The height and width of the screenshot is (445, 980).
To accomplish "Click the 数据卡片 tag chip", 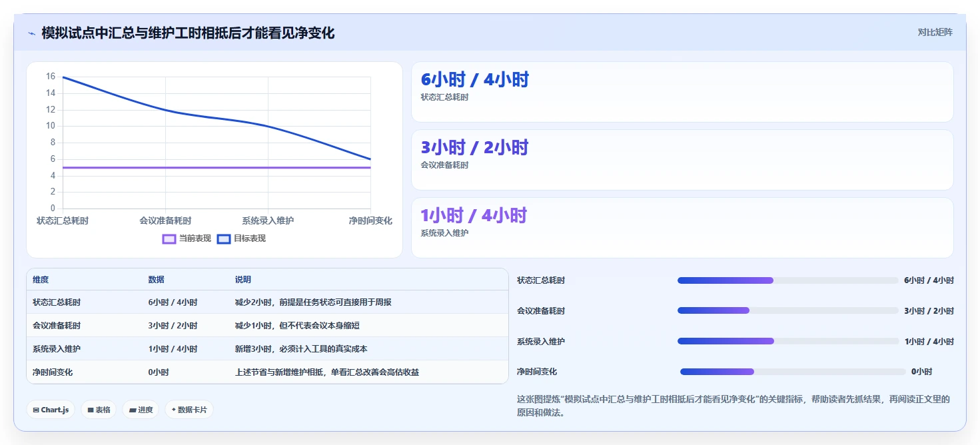I will coord(189,410).
